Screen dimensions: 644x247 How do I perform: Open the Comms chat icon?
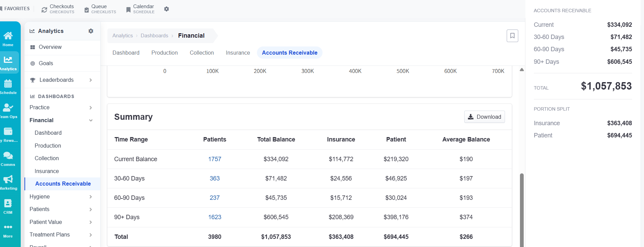(8, 158)
